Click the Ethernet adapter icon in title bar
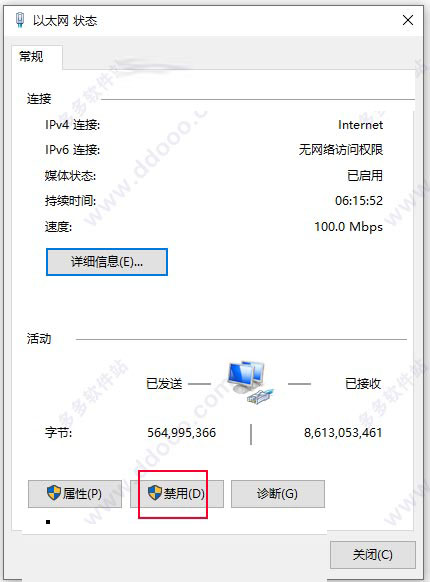 (20, 20)
